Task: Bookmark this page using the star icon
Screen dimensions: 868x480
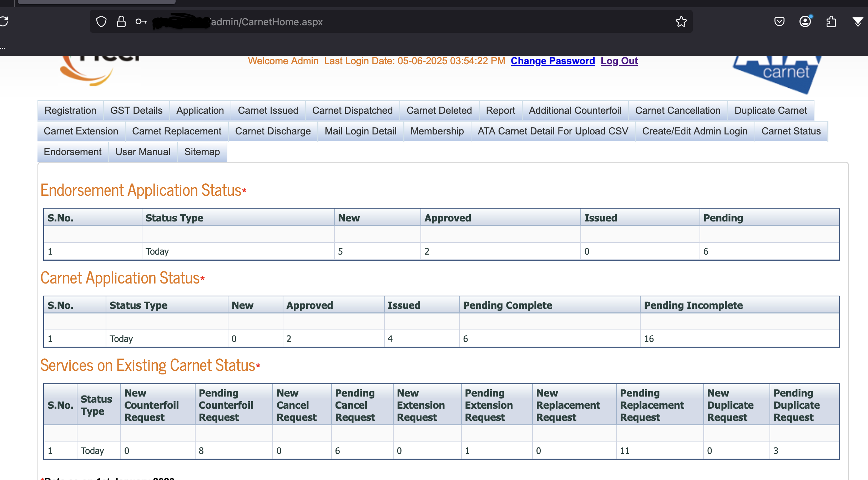Action: tap(681, 21)
